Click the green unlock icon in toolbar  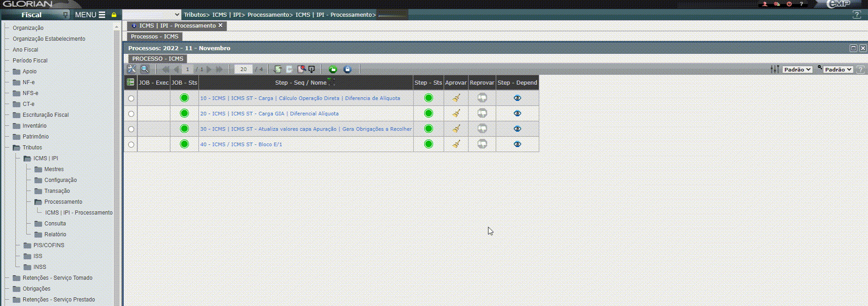333,69
